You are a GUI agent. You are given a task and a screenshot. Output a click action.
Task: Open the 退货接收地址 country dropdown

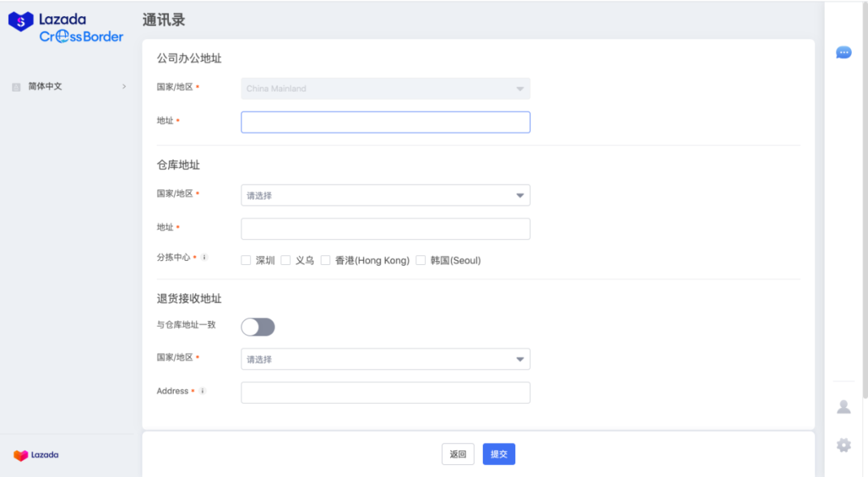coord(386,359)
